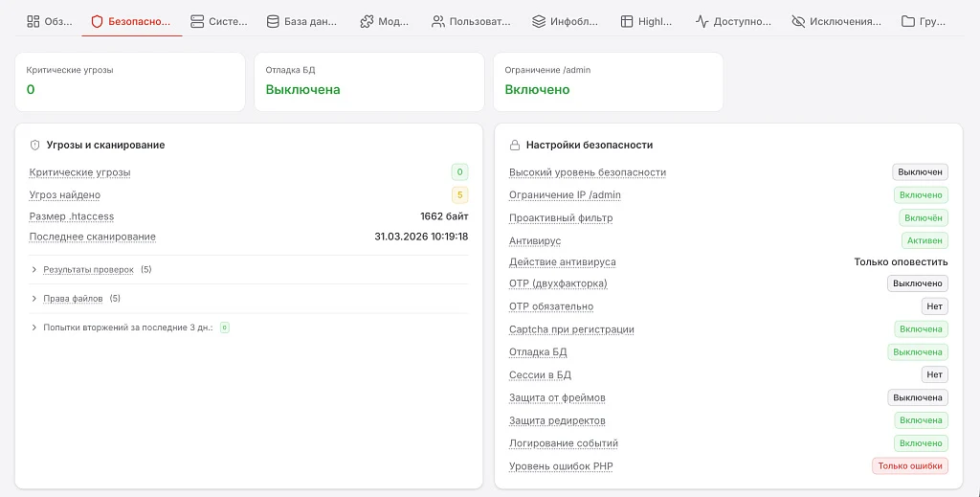Click the Настройки безопасности heading

pos(590,145)
